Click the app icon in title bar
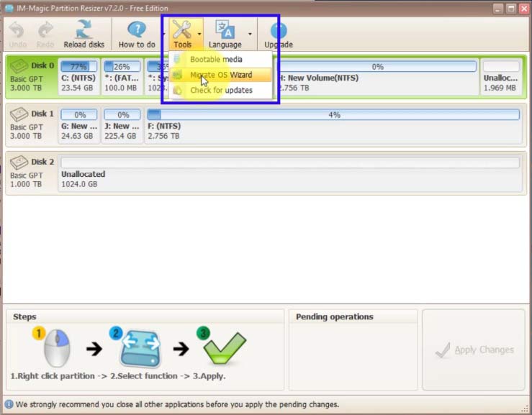532x415 pixels. (x=9, y=8)
